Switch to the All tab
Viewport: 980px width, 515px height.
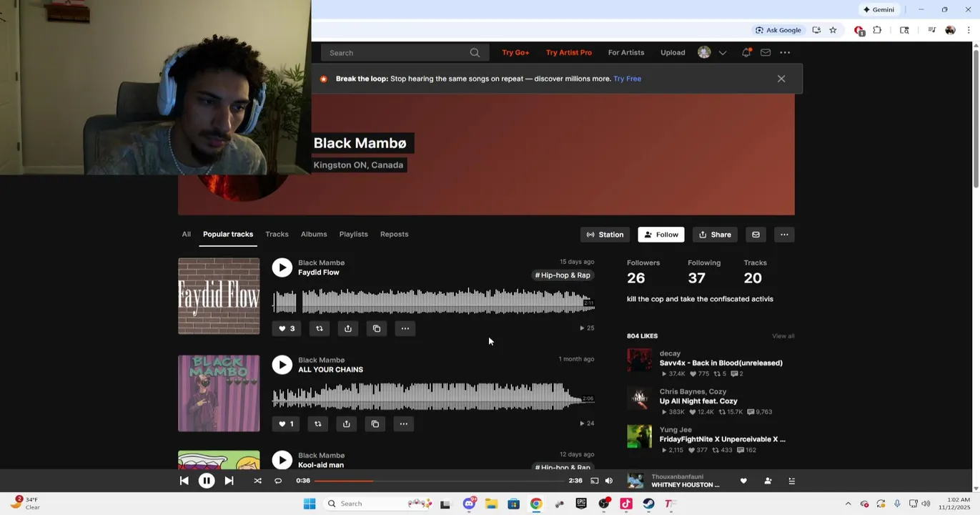[x=186, y=234]
